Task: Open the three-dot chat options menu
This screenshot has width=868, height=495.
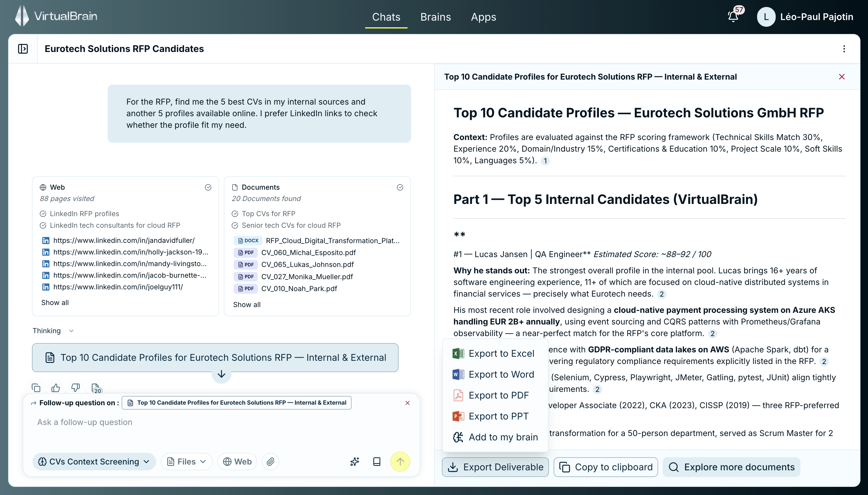Action: pyautogui.click(x=844, y=49)
